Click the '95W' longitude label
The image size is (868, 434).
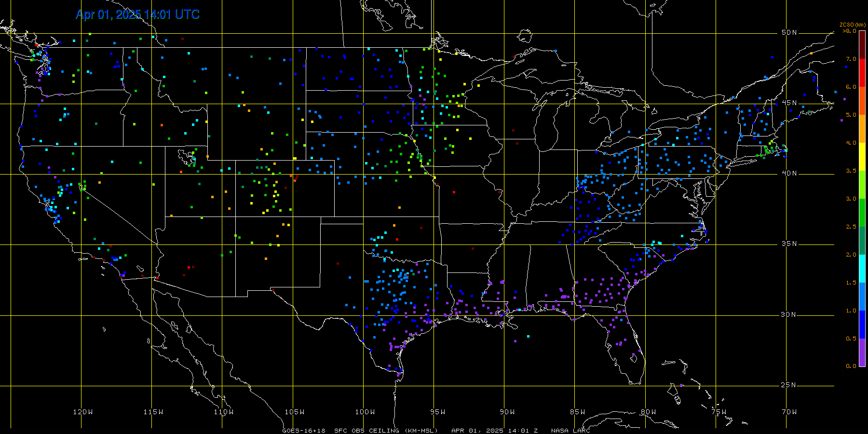point(438,412)
